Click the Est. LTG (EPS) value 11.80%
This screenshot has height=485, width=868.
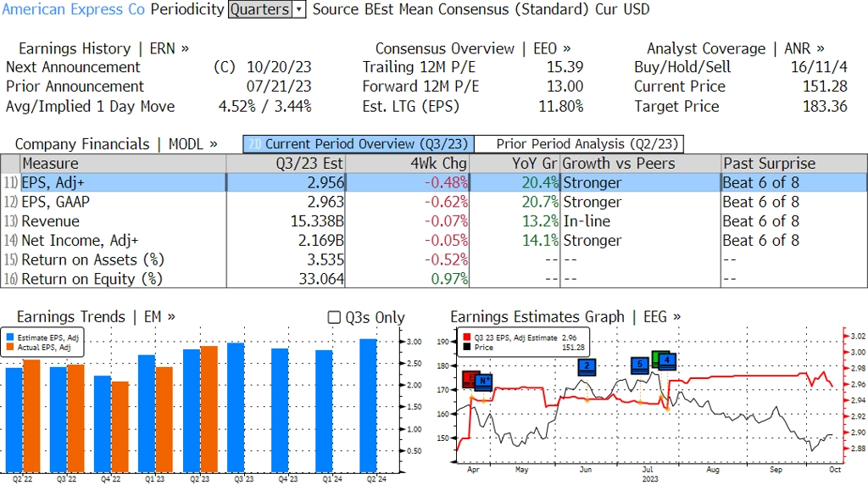pyautogui.click(x=561, y=106)
